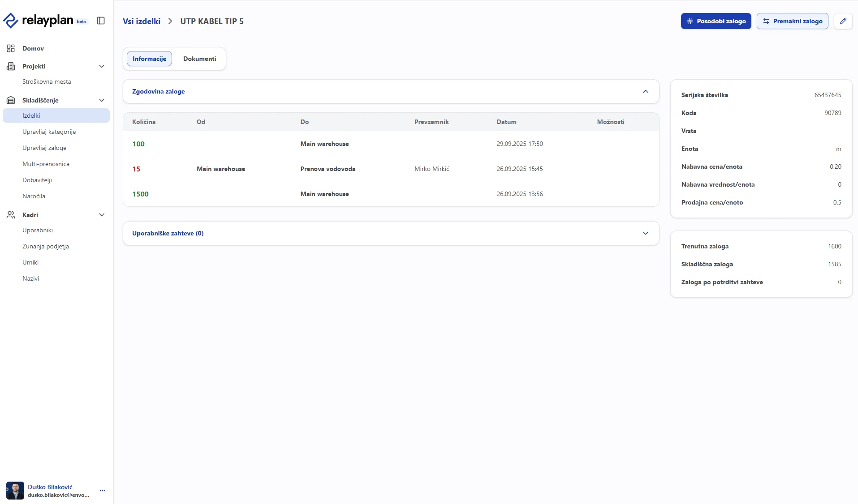This screenshot has width=858, height=504.
Task: Open Stroškovna mesta page
Action: click(47, 81)
